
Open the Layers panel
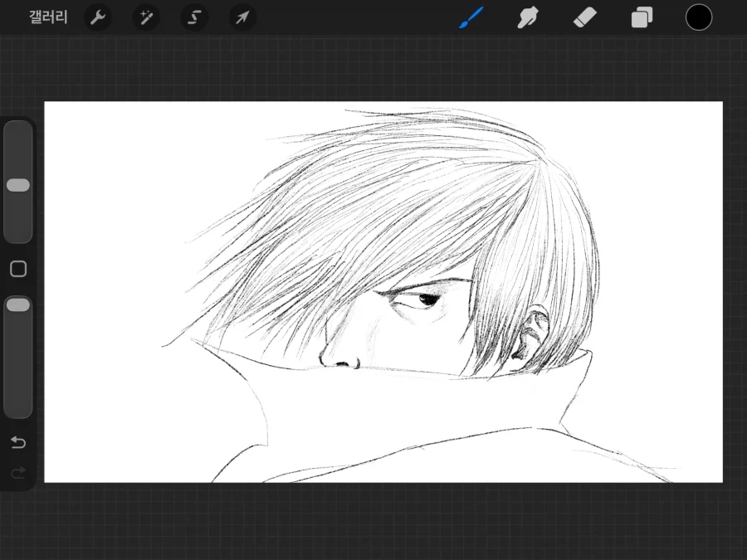click(x=642, y=18)
